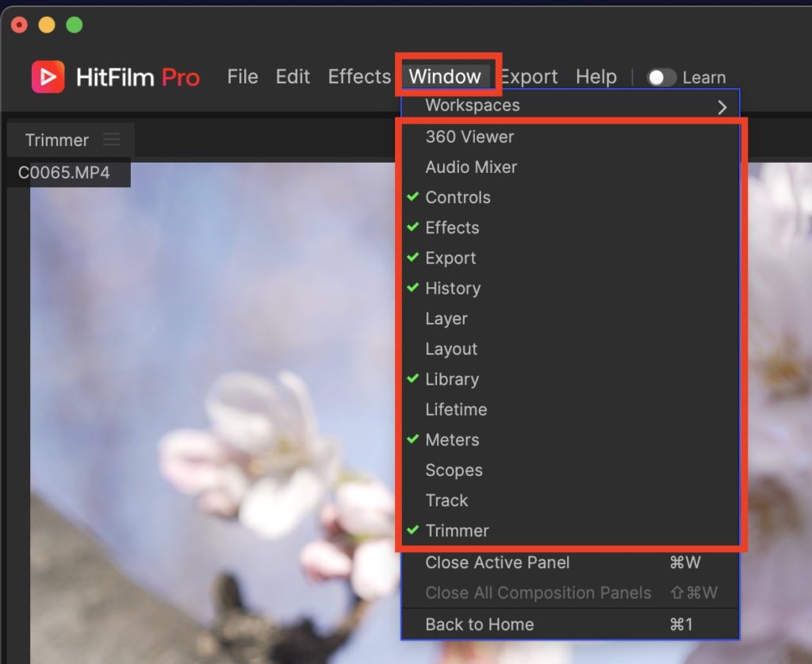Enable the Lifetime panel

(570, 409)
